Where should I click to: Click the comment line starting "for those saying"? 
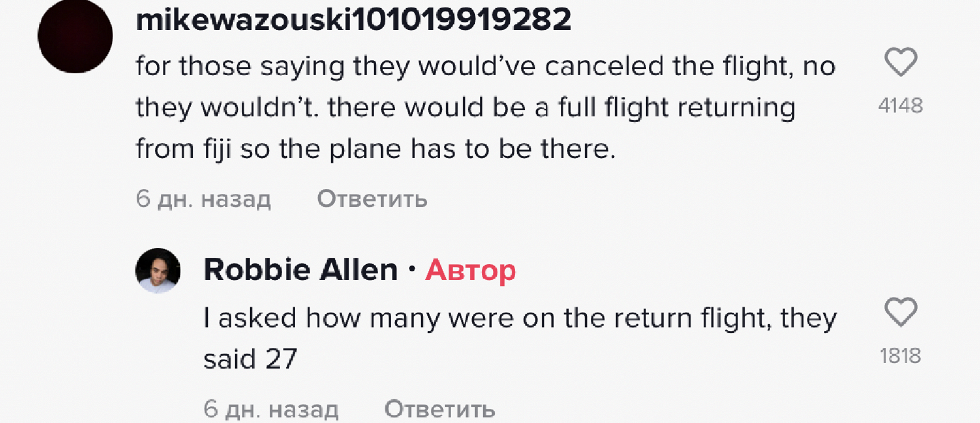[x=485, y=67]
